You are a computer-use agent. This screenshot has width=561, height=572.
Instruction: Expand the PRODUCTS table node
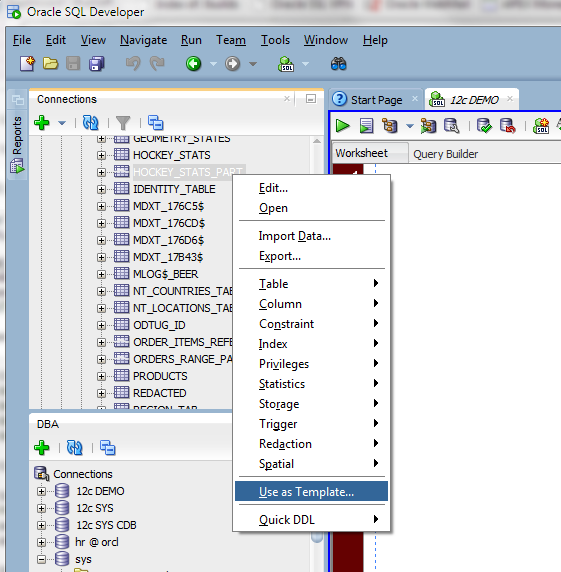pos(101,376)
